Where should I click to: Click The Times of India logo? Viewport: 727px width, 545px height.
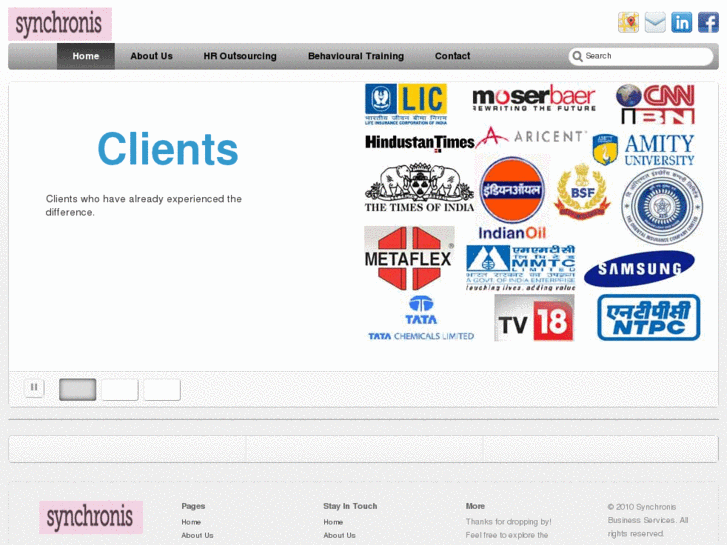[419, 188]
